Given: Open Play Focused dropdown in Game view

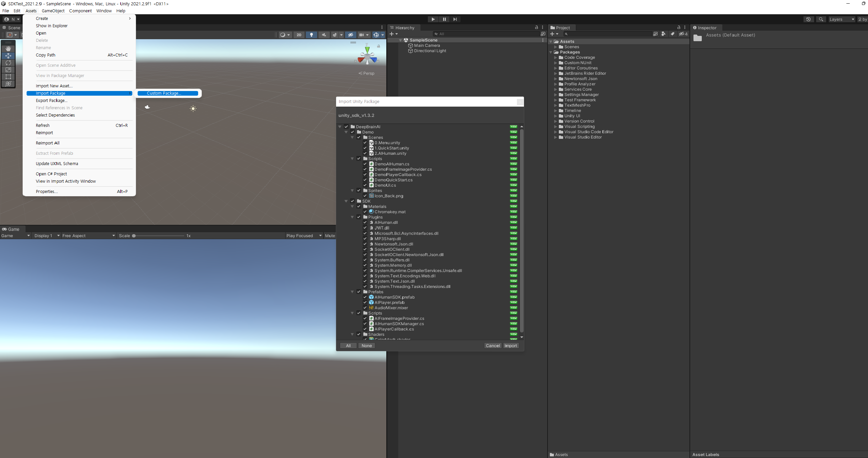Looking at the screenshot, I should 304,236.
